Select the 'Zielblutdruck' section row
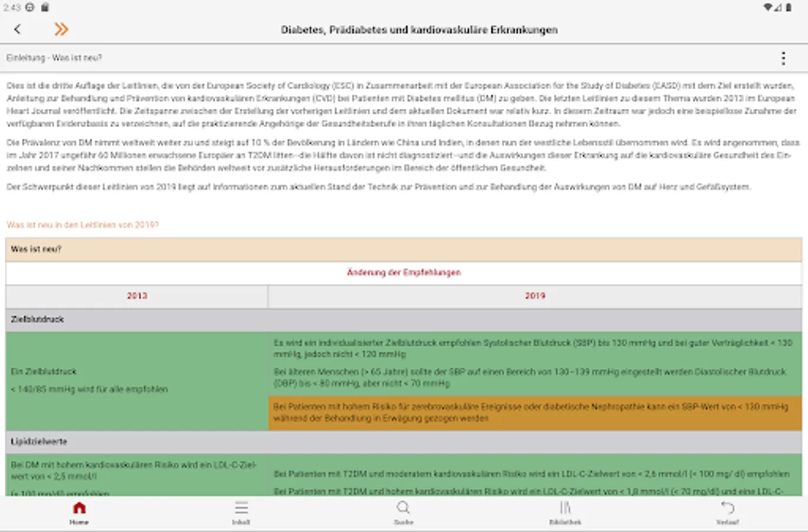 click(404, 320)
